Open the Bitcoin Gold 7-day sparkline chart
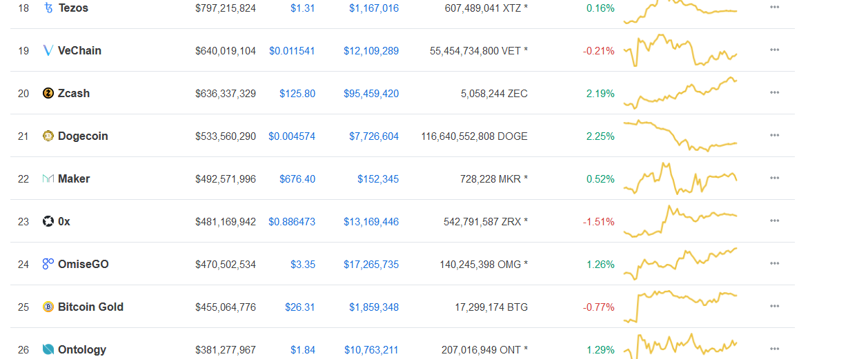Image resolution: width=868 pixels, height=359 pixels. point(680,307)
